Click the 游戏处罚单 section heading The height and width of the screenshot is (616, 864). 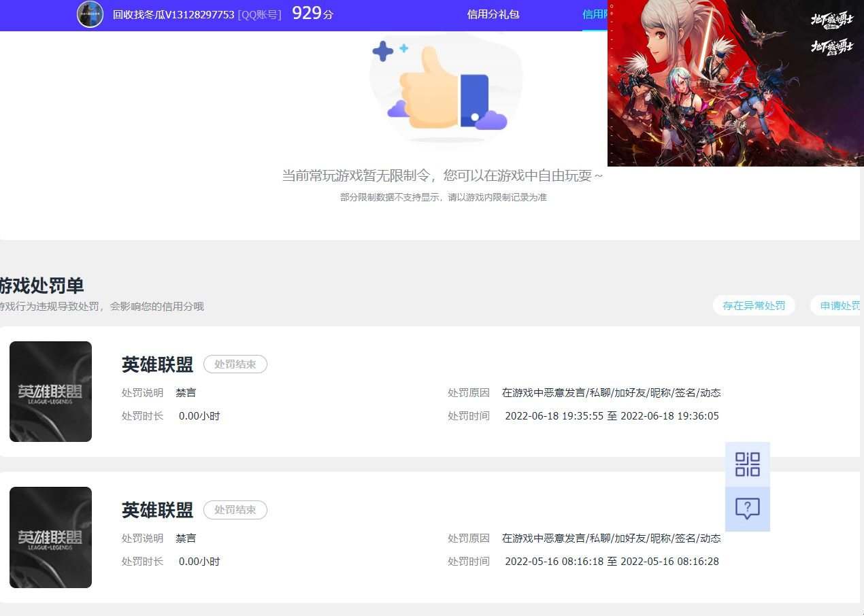click(41, 285)
